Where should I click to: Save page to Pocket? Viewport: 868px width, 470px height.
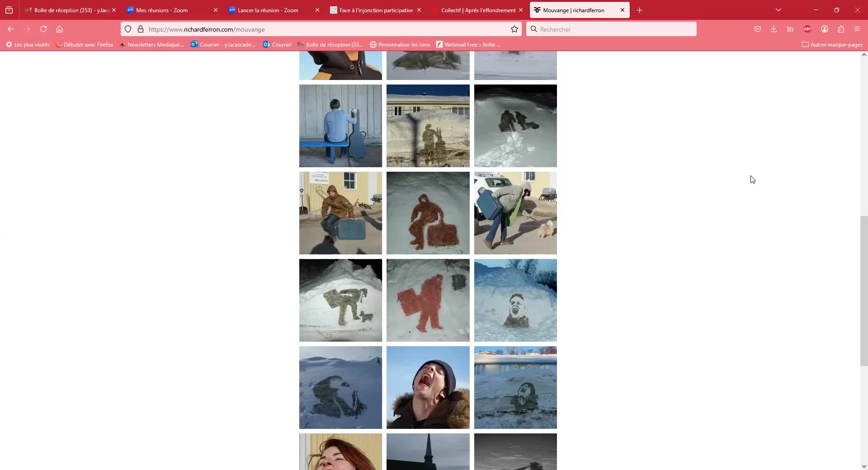point(757,29)
